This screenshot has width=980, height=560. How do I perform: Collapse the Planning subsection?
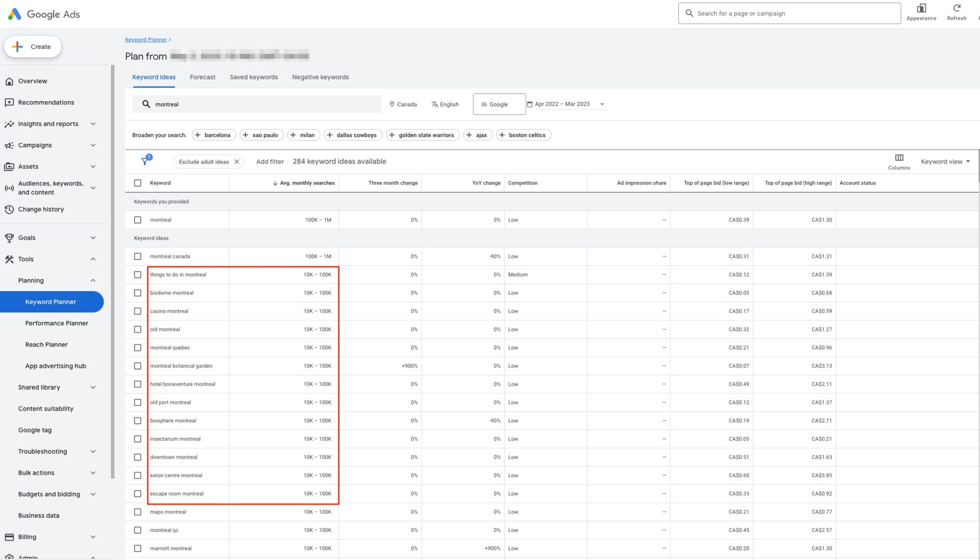[93, 281]
